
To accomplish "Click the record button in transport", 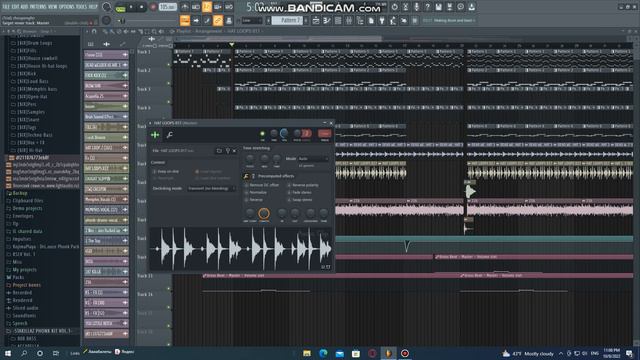I will (x=153, y=7).
